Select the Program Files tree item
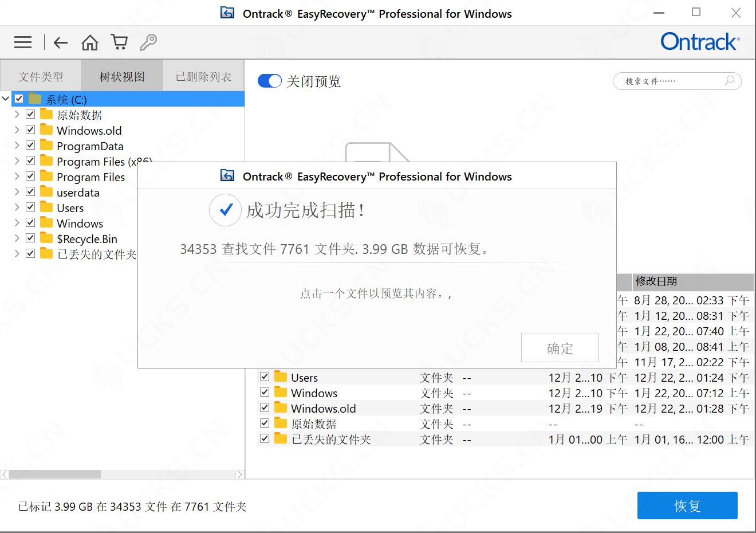756x533 pixels. (90, 177)
